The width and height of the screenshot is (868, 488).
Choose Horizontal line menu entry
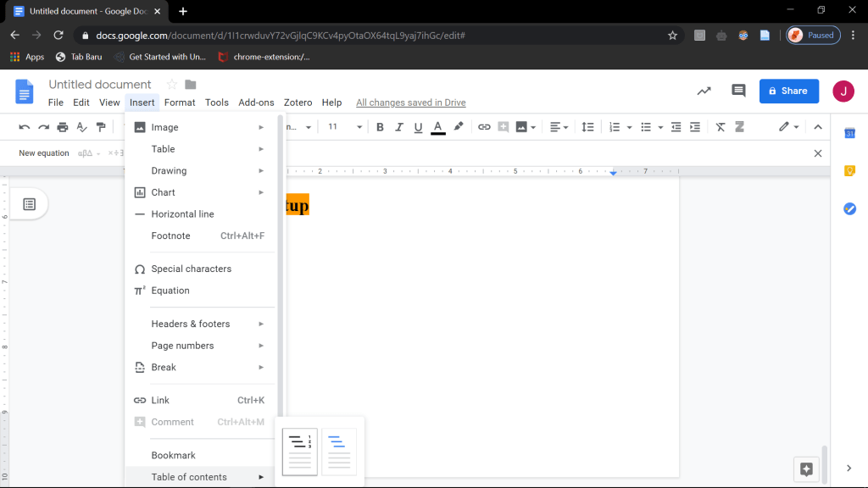[182, 214]
